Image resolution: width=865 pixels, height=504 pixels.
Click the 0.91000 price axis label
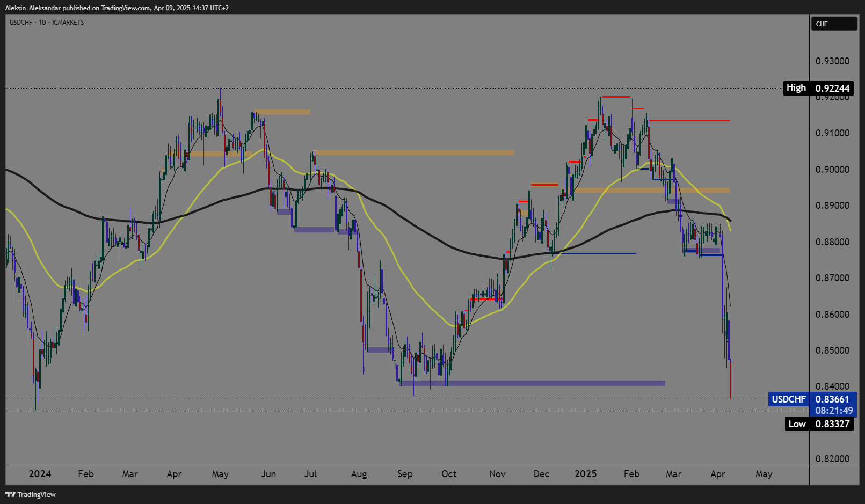[x=832, y=133]
